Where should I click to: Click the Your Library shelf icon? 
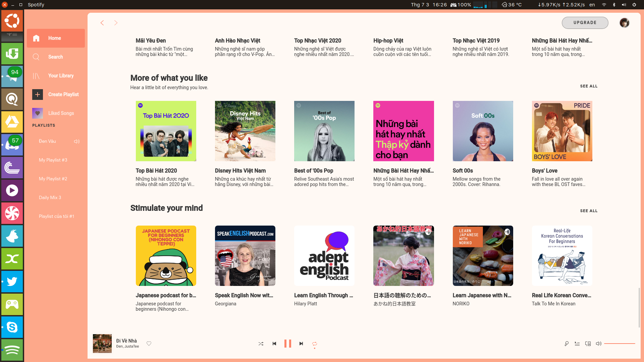tap(36, 76)
